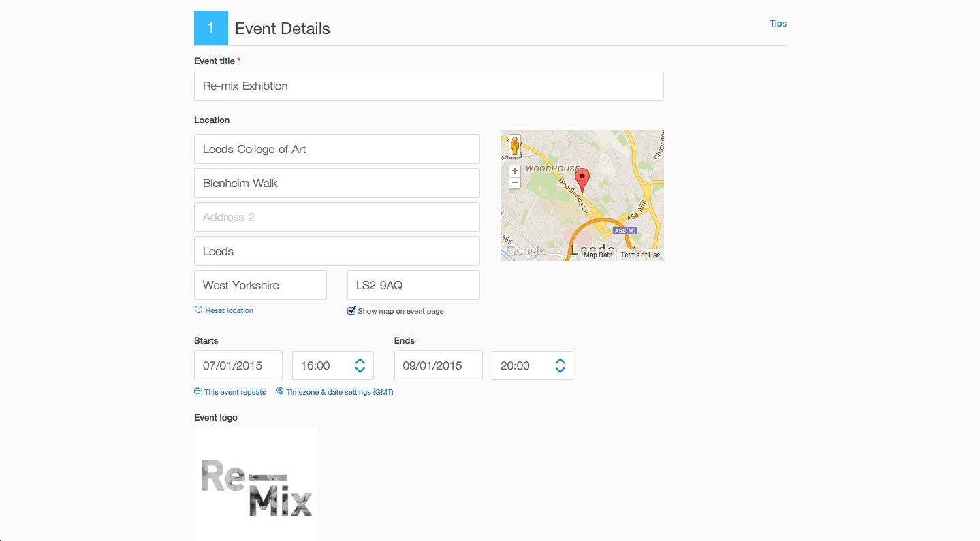This screenshot has width=980, height=541.
Task: Edit the LS2 9AQ postcode field
Action: pyautogui.click(x=413, y=285)
